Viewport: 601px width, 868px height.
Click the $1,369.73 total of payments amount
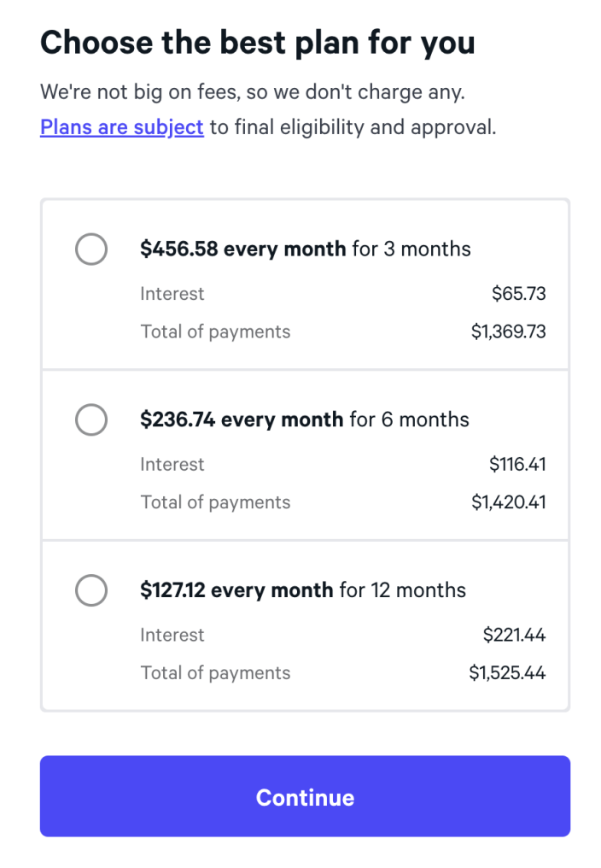[x=509, y=331]
